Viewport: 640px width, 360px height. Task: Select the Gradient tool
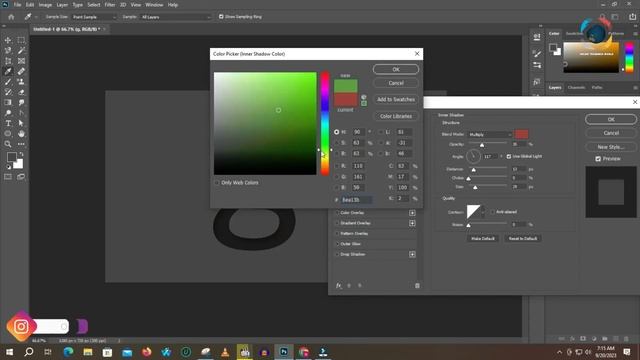pyautogui.click(x=8, y=102)
